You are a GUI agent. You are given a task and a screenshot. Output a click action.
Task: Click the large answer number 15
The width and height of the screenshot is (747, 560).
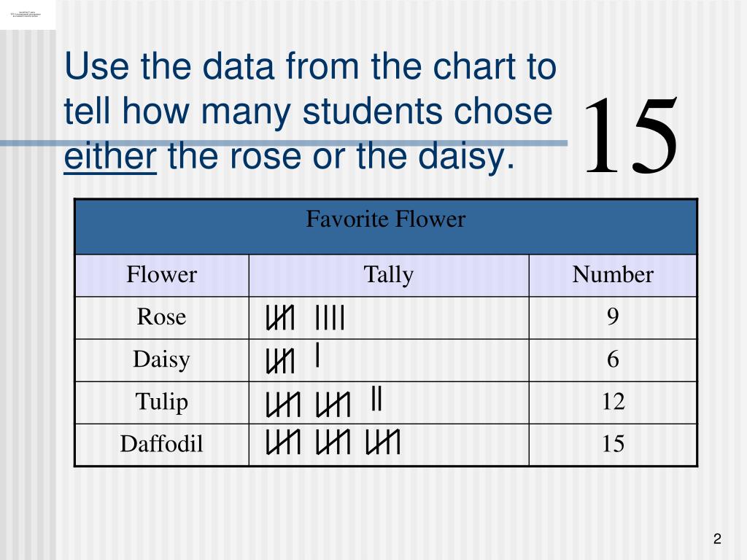(630, 135)
